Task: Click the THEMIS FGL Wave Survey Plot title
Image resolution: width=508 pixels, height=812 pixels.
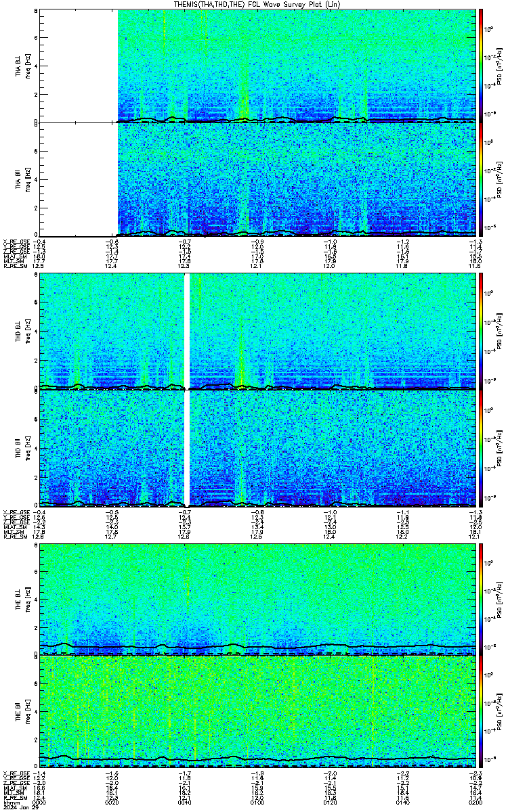Action: pyautogui.click(x=257, y=4)
